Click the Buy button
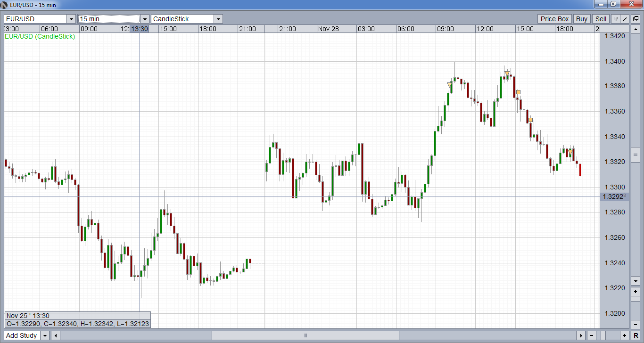644x343 pixels. point(582,19)
